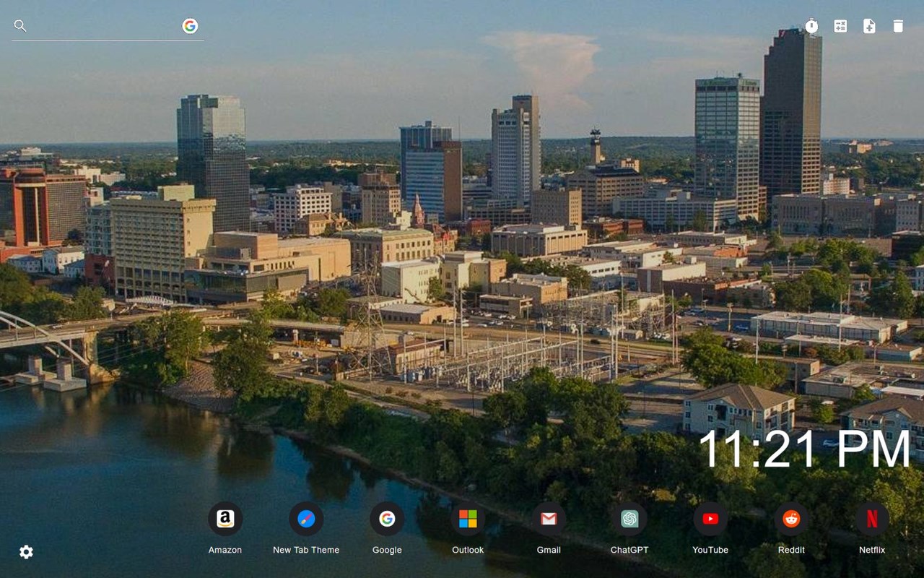Open Outlook from the shortcuts bar

(468, 518)
